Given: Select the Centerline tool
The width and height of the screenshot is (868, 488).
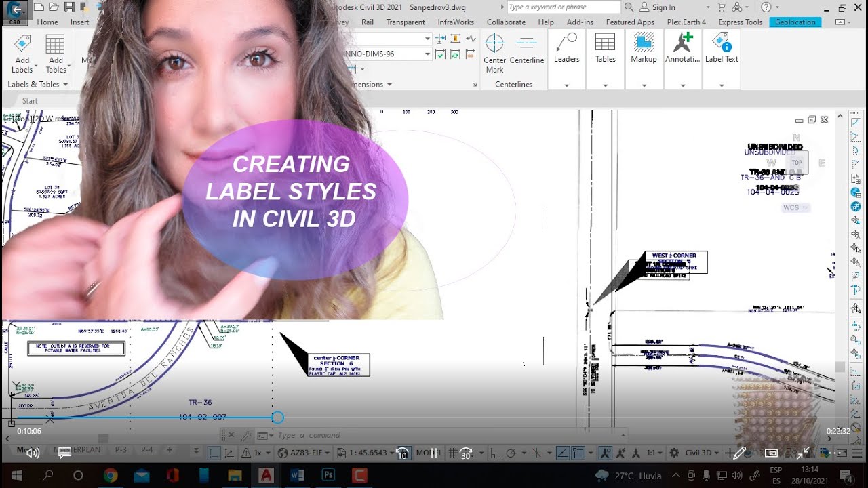Looking at the screenshot, I should [x=527, y=49].
